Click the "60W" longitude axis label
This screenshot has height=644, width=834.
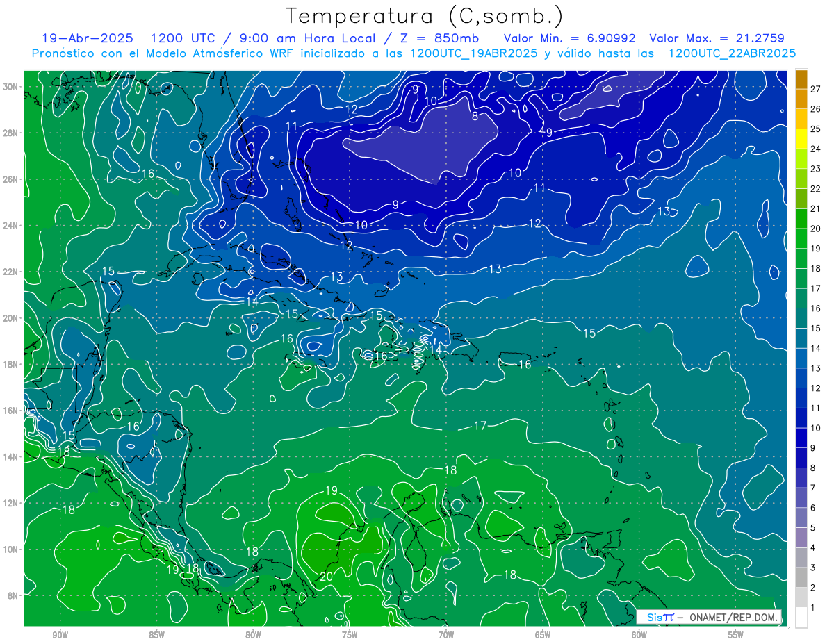click(639, 635)
